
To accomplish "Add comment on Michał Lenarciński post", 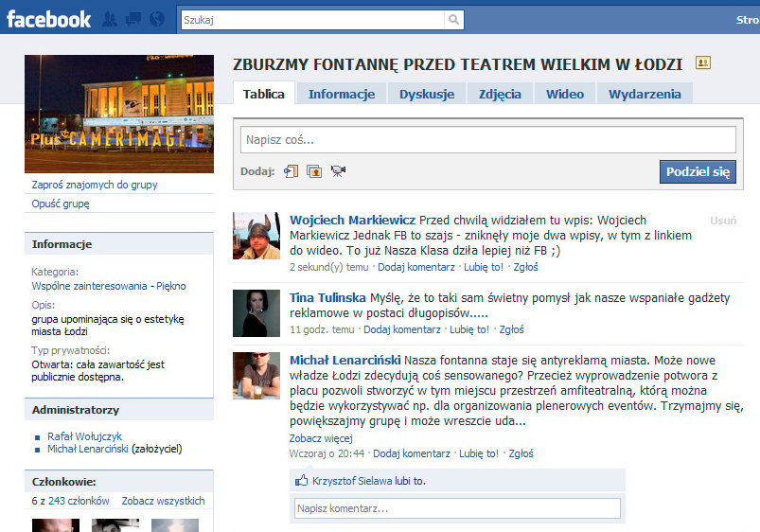I will click(x=412, y=454).
